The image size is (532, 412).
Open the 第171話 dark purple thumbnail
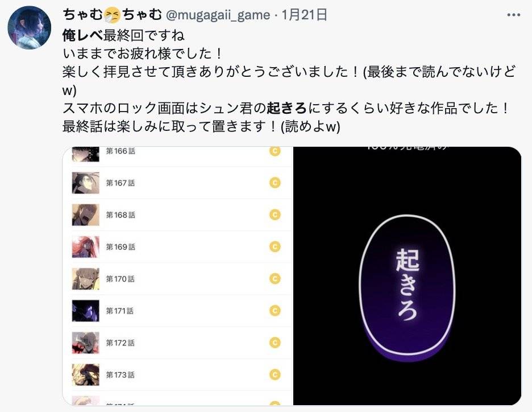85,311
